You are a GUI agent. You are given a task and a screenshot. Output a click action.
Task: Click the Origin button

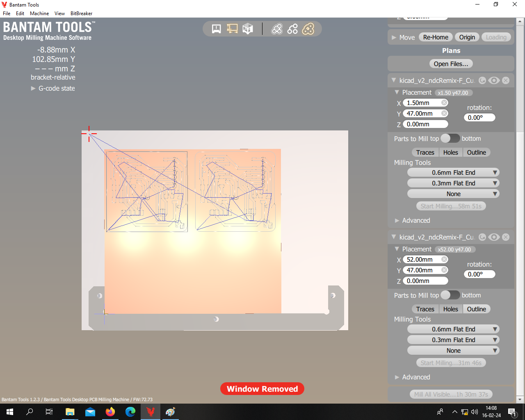(x=467, y=37)
